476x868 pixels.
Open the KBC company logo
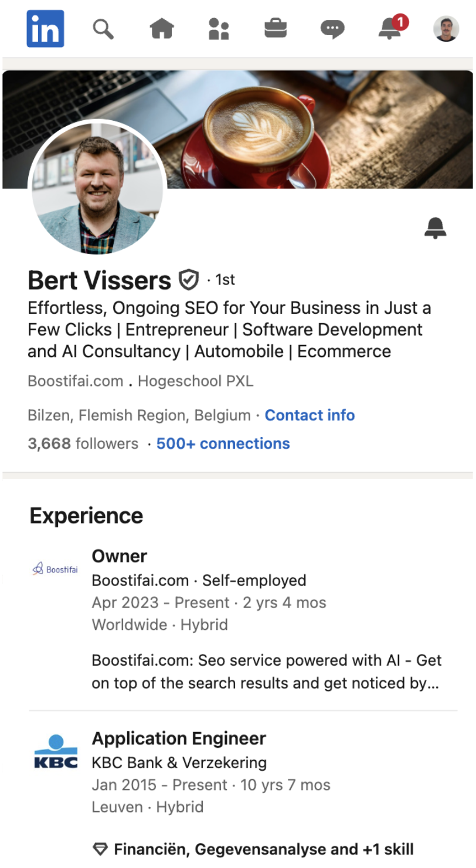[x=56, y=752]
